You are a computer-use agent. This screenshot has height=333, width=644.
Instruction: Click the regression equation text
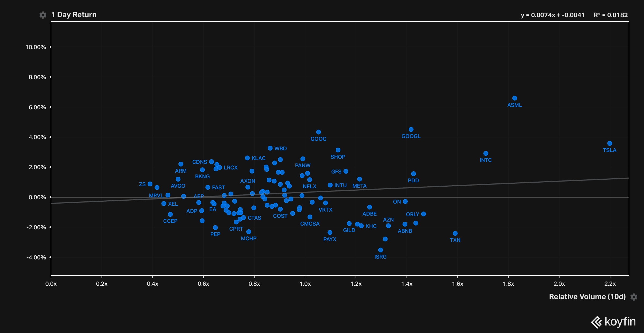(x=552, y=15)
